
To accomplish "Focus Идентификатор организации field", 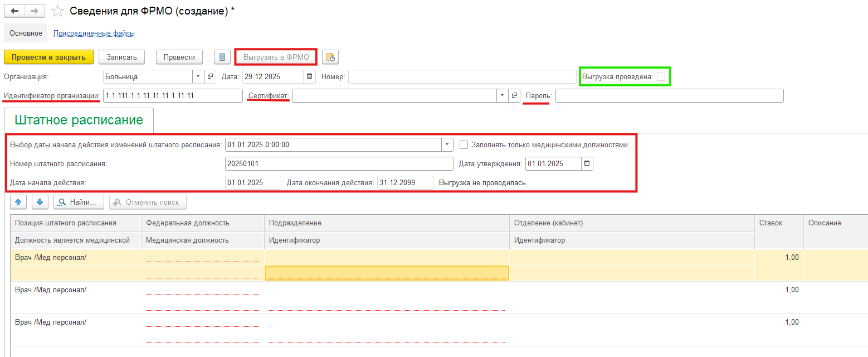I will coord(173,96).
